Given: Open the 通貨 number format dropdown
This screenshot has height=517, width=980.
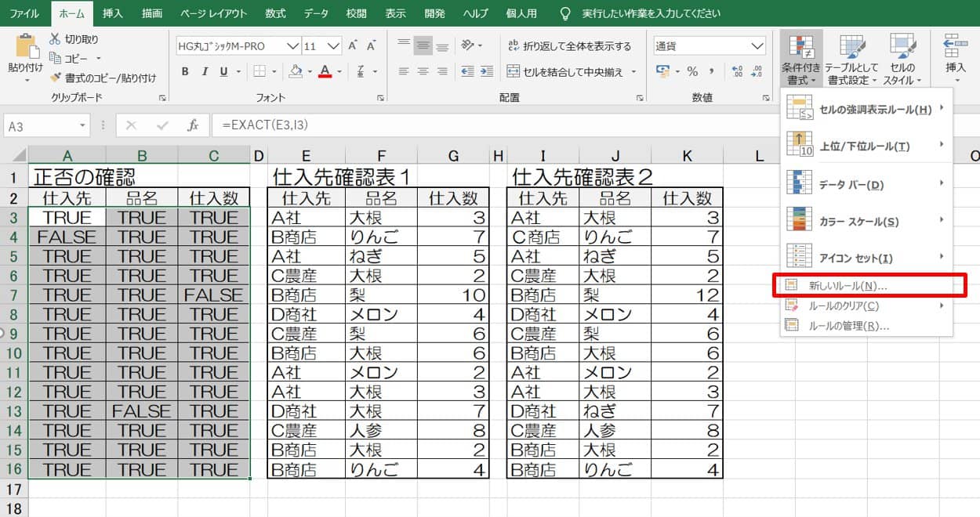Looking at the screenshot, I should coord(757,46).
